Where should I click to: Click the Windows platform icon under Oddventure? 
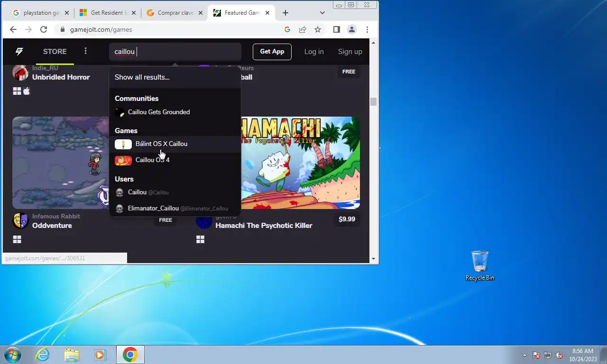(x=17, y=240)
